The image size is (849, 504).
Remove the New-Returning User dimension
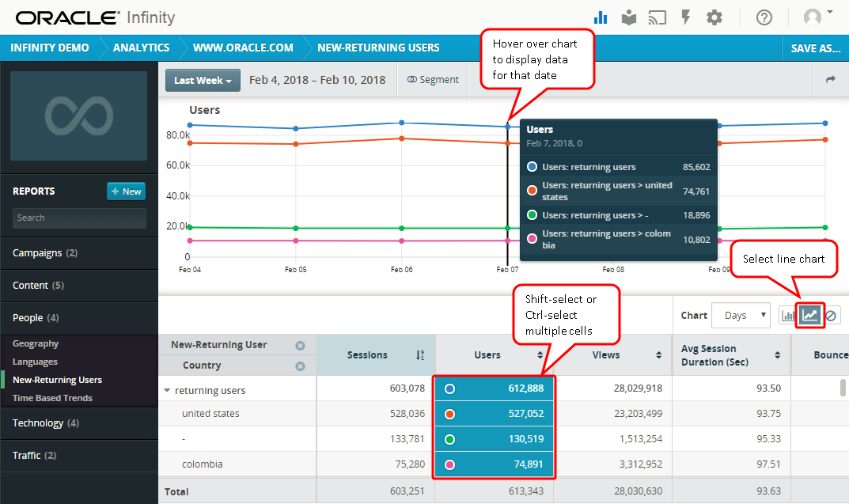click(300, 346)
